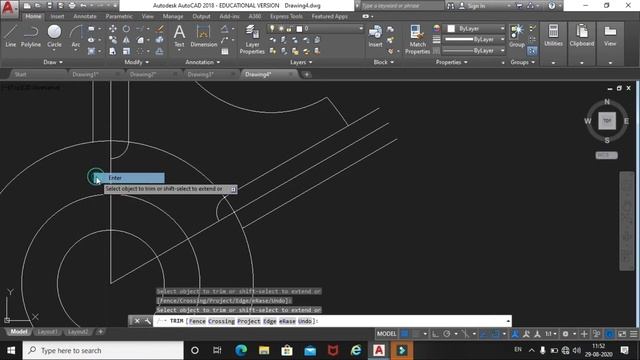This screenshot has height=360, width=640.
Task: Expand the Layers panel
Action: 301,62
